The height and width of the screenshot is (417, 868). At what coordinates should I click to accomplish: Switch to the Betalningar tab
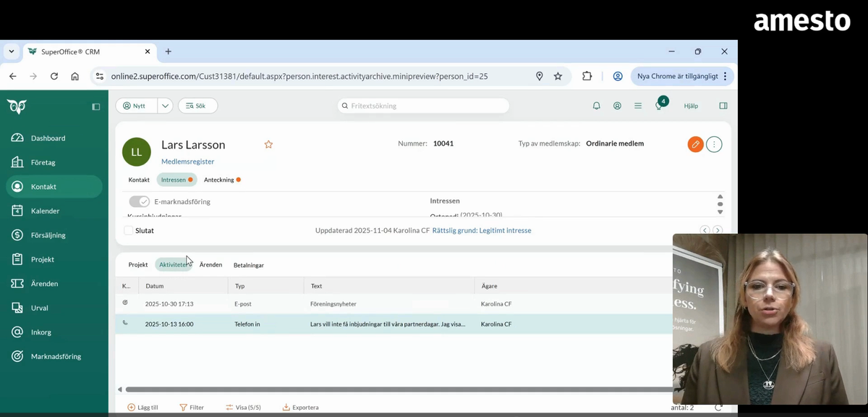(x=248, y=265)
